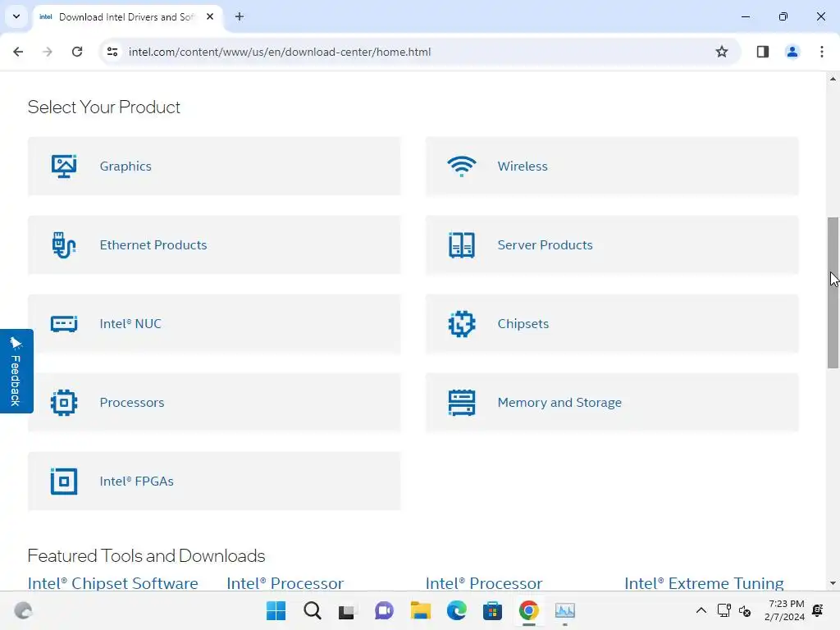Click the weather widget on taskbar
The image size is (840, 630).
(x=23, y=610)
